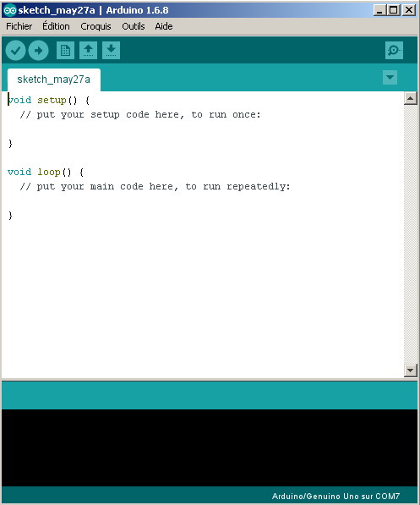
Task: Open the Fichier menu
Action: [19, 26]
